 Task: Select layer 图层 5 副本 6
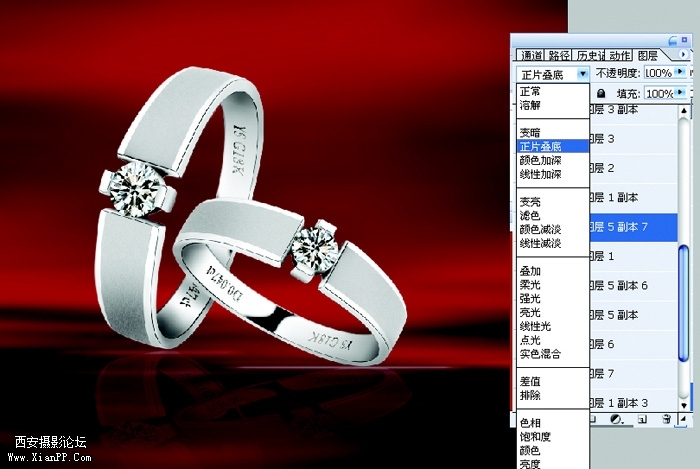pos(634,286)
